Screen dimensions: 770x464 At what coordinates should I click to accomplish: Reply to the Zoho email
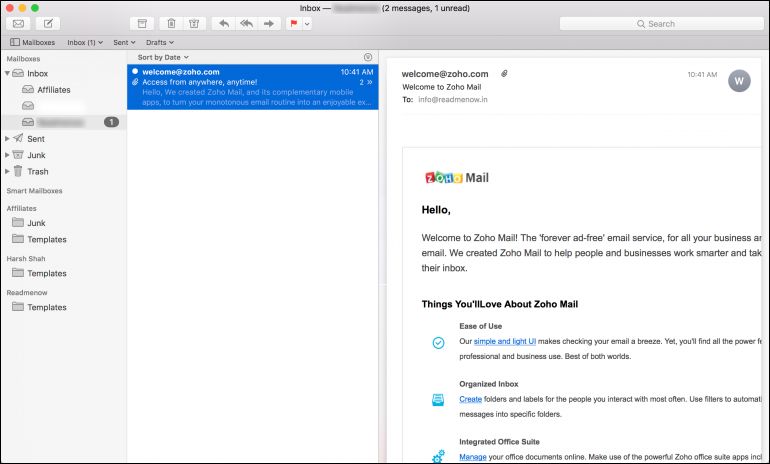(224, 24)
